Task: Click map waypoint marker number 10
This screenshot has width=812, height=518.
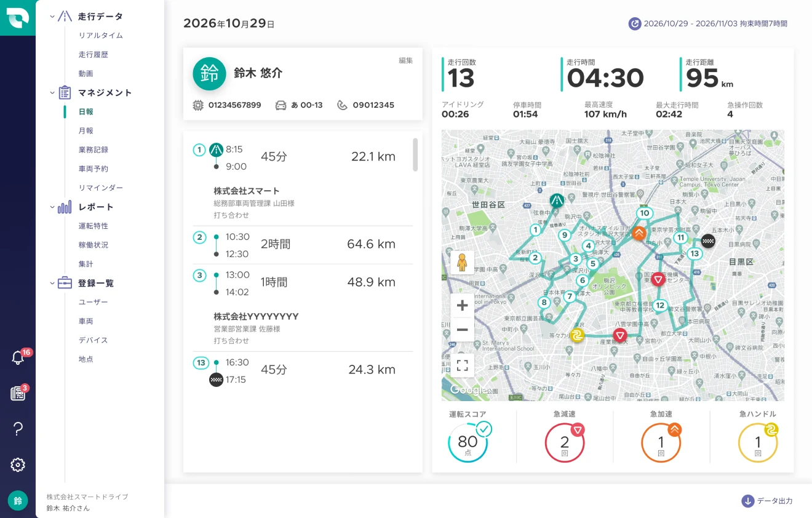Action: coord(644,213)
